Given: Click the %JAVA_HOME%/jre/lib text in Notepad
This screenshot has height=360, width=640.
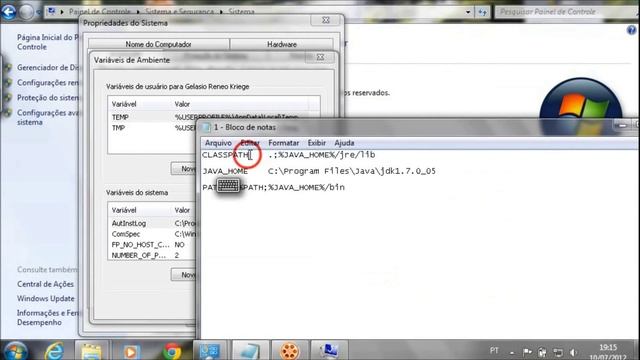Looking at the screenshot, I should click(x=327, y=155).
